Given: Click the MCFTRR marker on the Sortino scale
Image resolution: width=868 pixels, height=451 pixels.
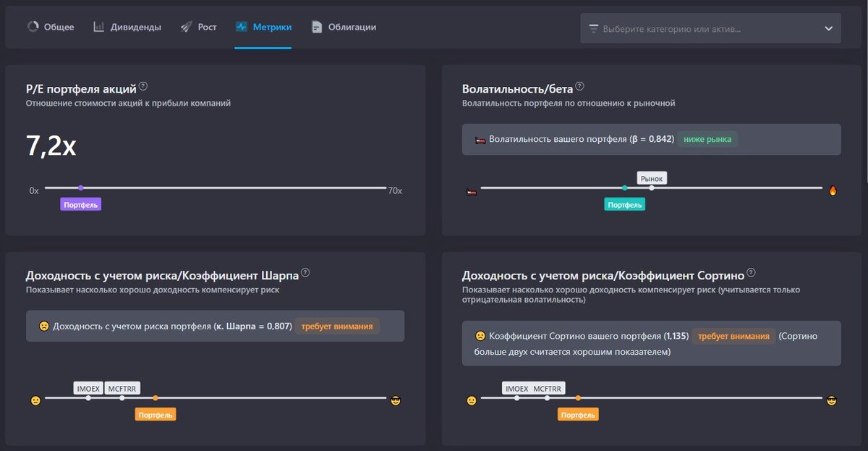Looking at the screenshot, I should (x=548, y=389).
